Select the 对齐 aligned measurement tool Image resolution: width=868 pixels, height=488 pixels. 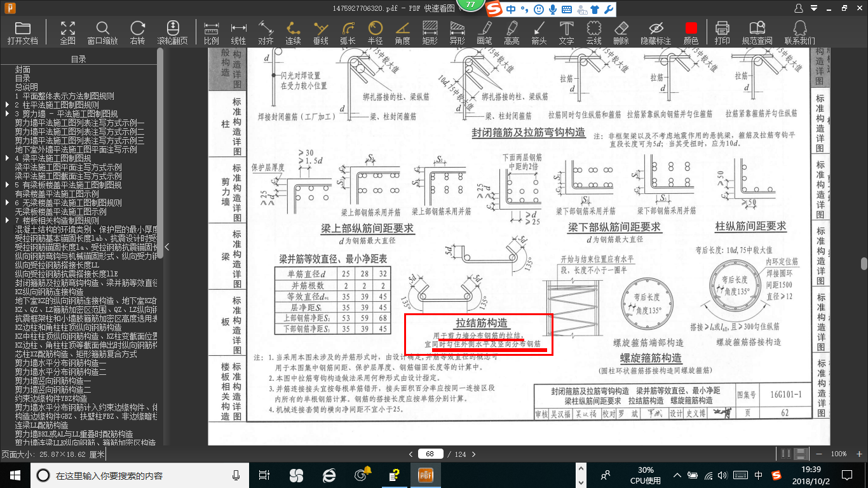(x=266, y=32)
